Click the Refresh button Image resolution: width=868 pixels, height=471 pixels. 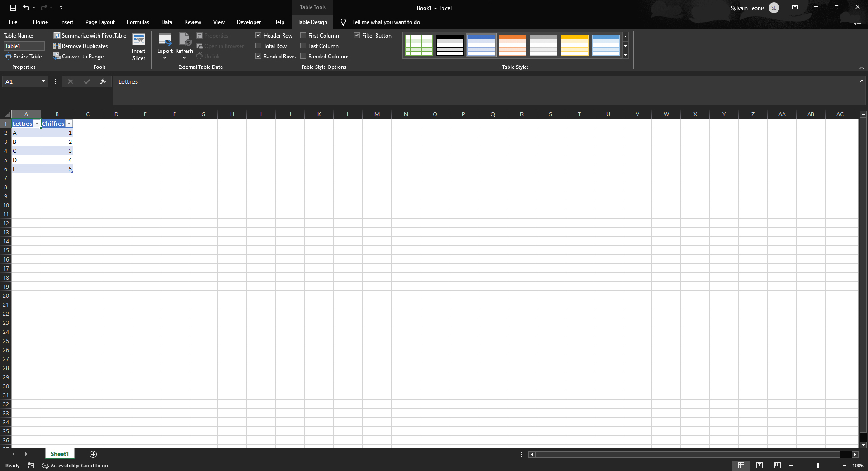pos(184,46)
